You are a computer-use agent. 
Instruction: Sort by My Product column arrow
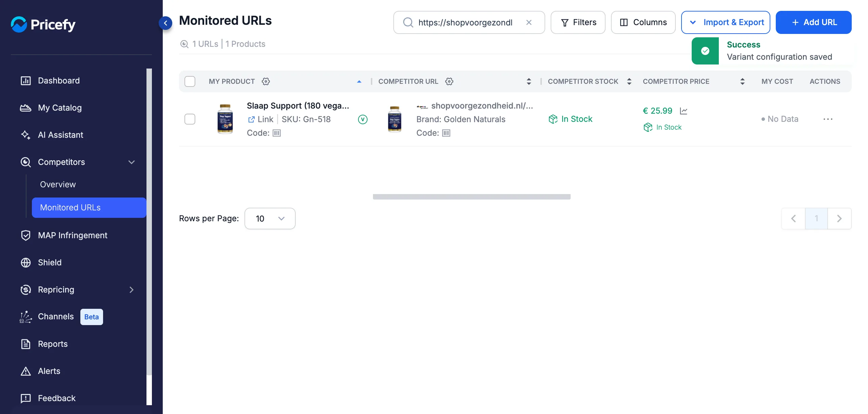click(x=359, y=81)
